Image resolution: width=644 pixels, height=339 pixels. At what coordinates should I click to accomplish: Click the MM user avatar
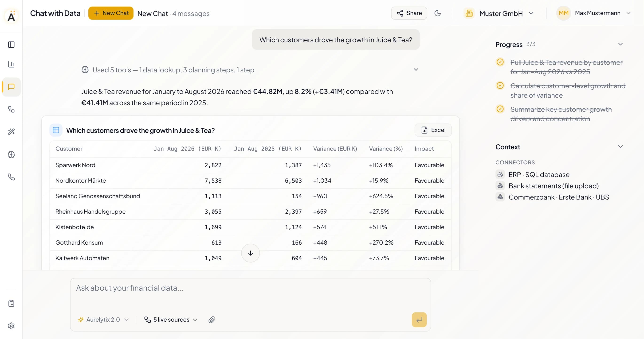(x=563, y=13)
